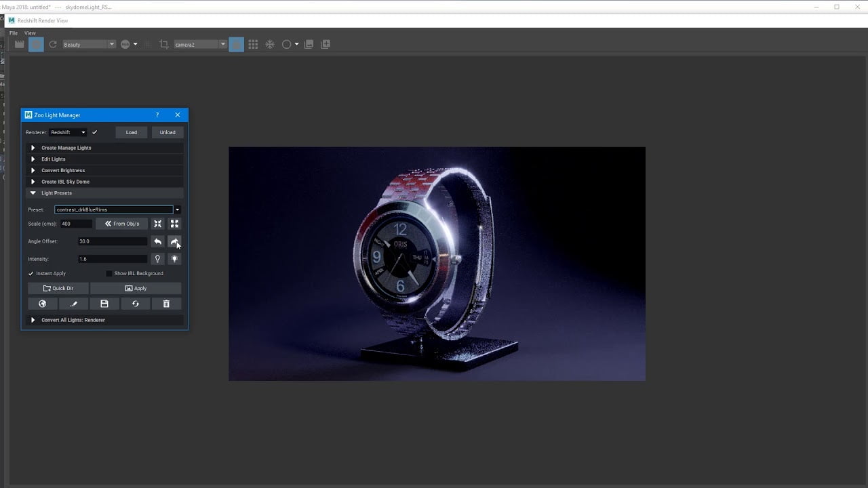Click the refresh presets icon button

pos(136,304)
